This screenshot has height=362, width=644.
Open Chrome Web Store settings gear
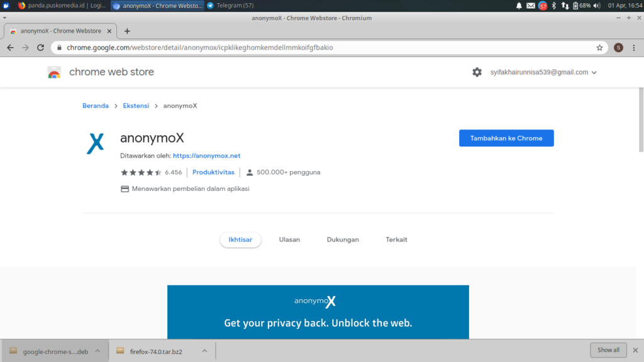(477, 72)
